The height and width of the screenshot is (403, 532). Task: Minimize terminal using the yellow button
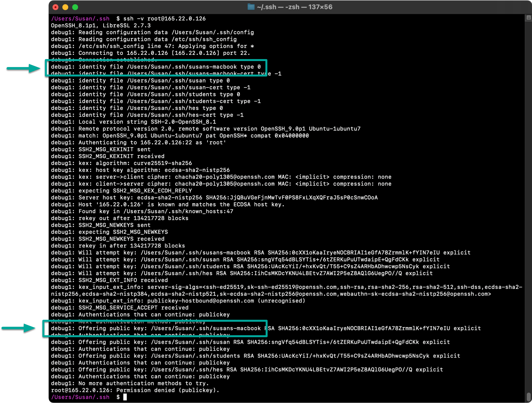(65, 7)
